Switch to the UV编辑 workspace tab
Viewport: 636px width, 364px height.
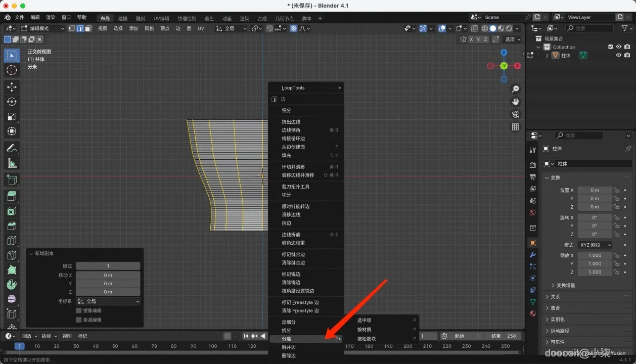161,18
